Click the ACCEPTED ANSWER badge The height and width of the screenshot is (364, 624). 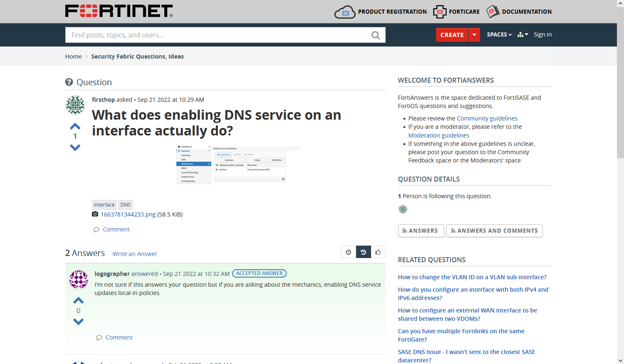[x=259, y=273]
